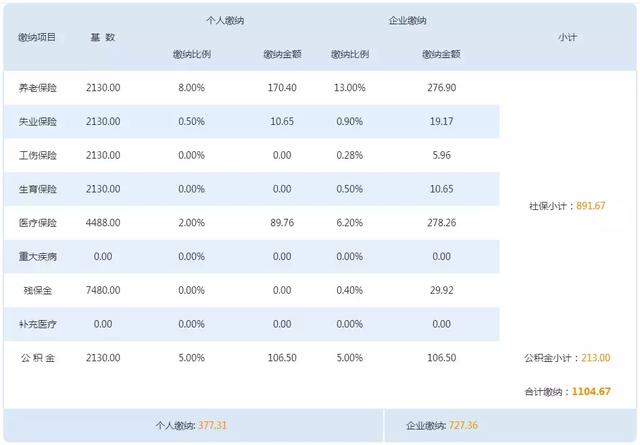Select the 重大疾病 row label
The image size is (640, 445).
pyautogui.click(x=37, y=257)
